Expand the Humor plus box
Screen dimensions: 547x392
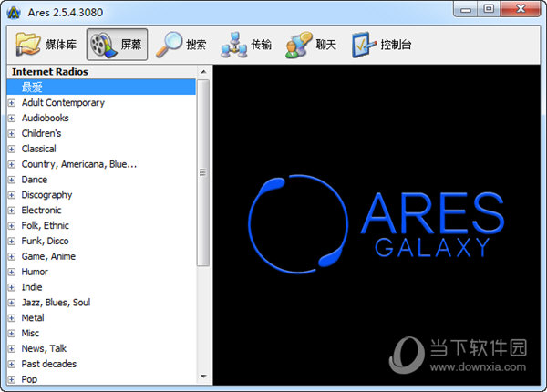pyautogui.click(x=12, y=272)
